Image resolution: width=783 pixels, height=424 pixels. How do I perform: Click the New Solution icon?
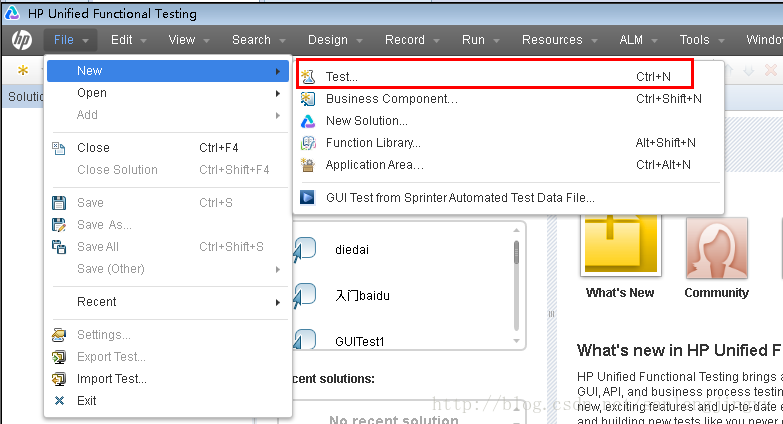(308, 121)
